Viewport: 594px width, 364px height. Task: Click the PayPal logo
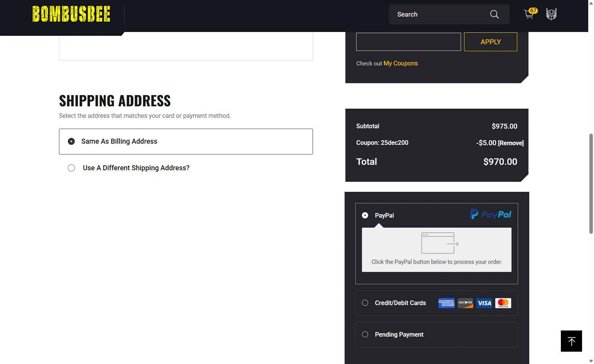point(490,214)
